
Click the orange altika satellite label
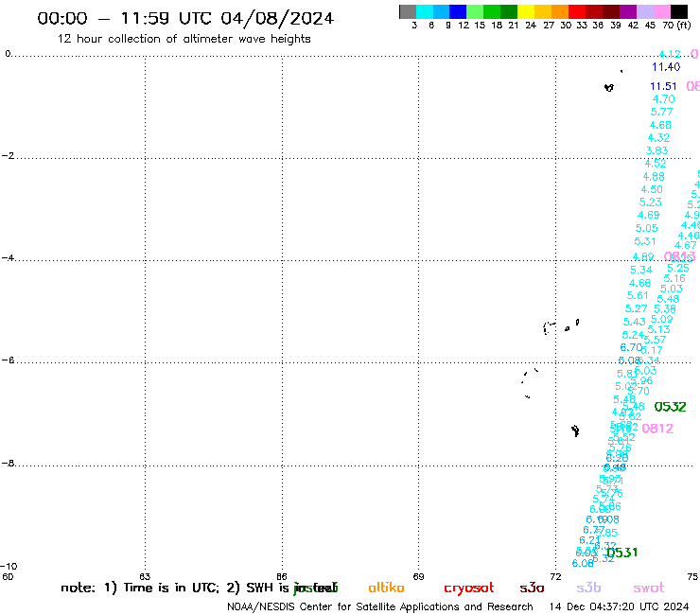coord(386,588)
